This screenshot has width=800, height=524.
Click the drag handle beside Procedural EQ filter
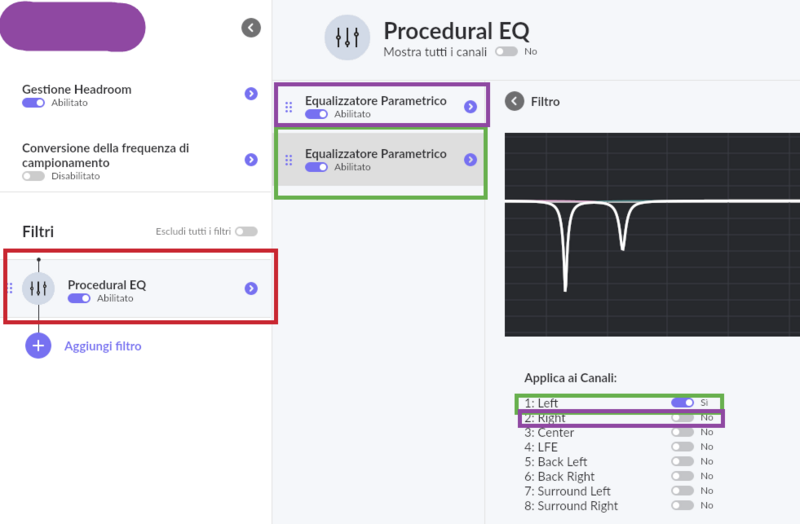11,288
